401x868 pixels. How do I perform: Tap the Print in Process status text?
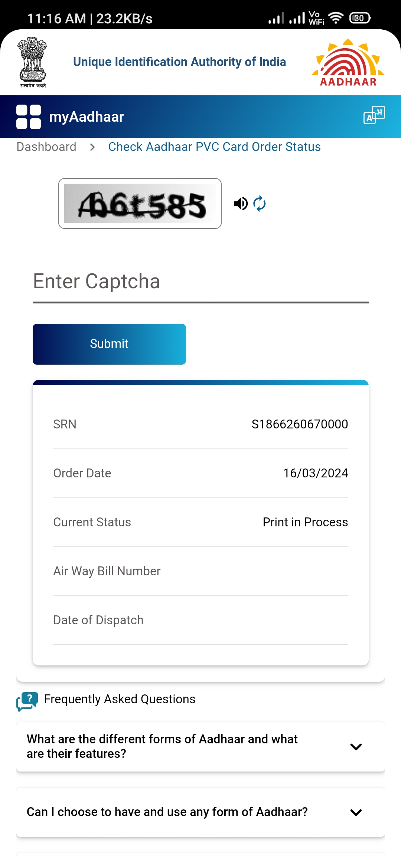pos(305,522)
